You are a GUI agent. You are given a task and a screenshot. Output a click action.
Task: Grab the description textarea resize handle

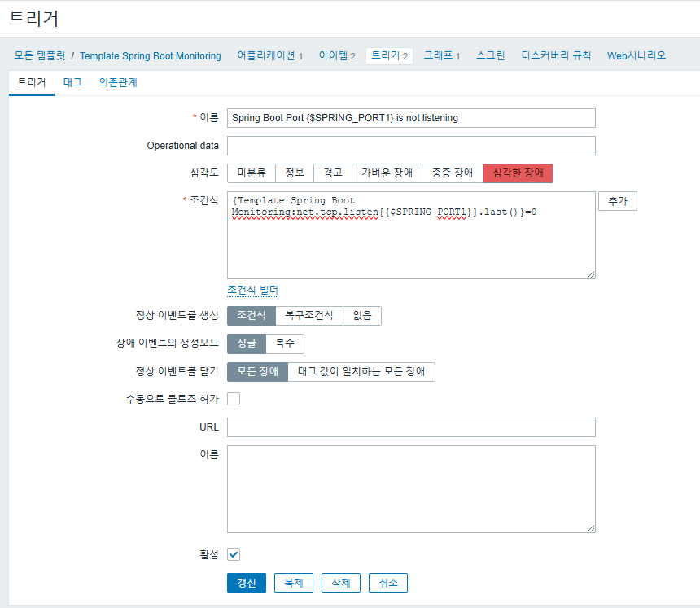pos(591,528)
